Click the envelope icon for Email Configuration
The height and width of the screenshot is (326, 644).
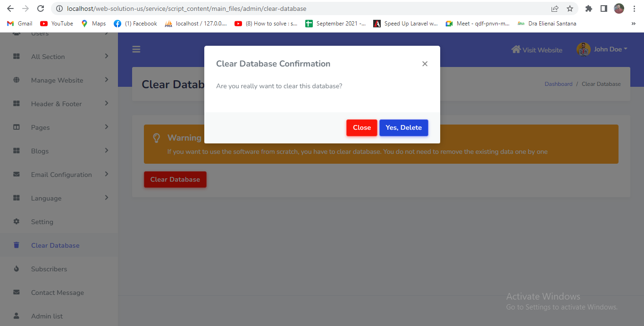coord(17,175)
